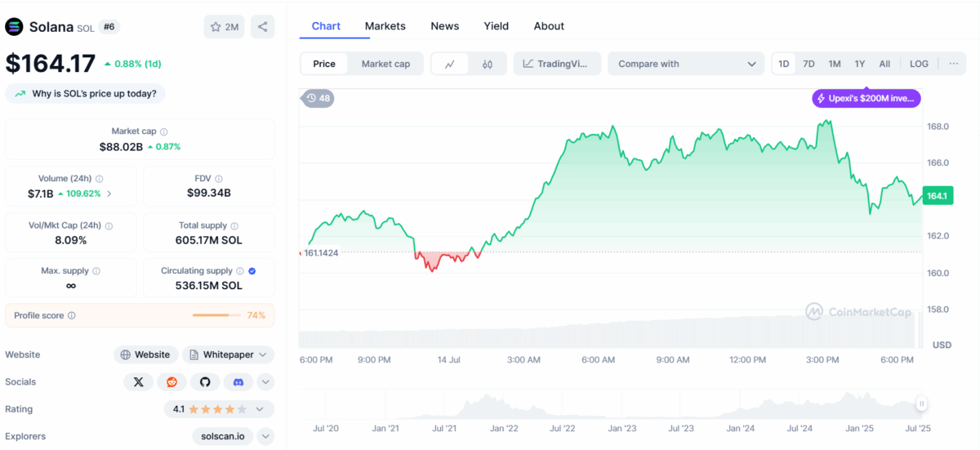Expand more socials chevron
The width and height of the screenshot is (980, 450).
point(265,381)
